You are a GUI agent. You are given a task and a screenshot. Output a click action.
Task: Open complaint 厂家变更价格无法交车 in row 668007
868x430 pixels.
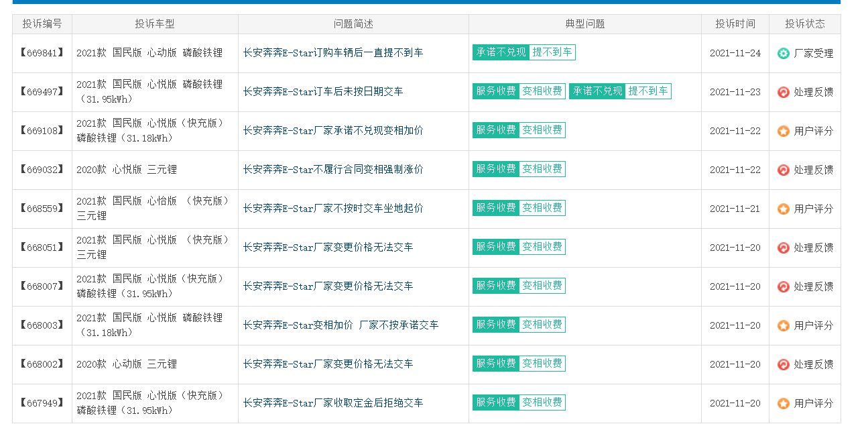(328, 286)
